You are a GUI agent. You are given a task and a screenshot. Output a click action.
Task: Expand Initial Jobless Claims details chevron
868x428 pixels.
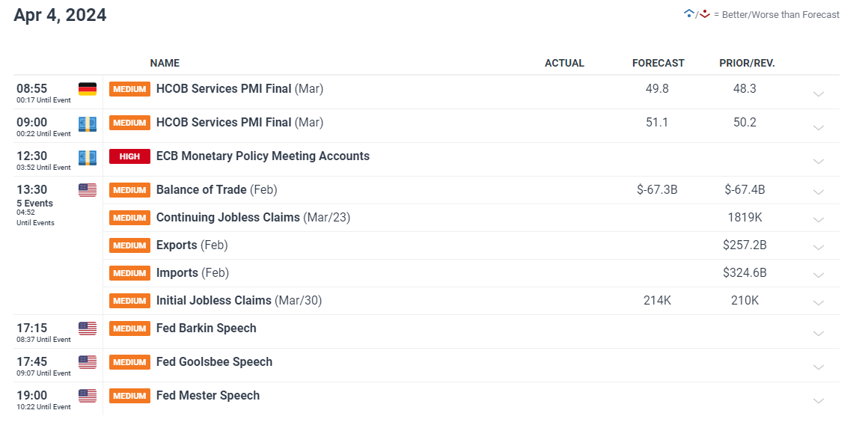coord(818,303)
